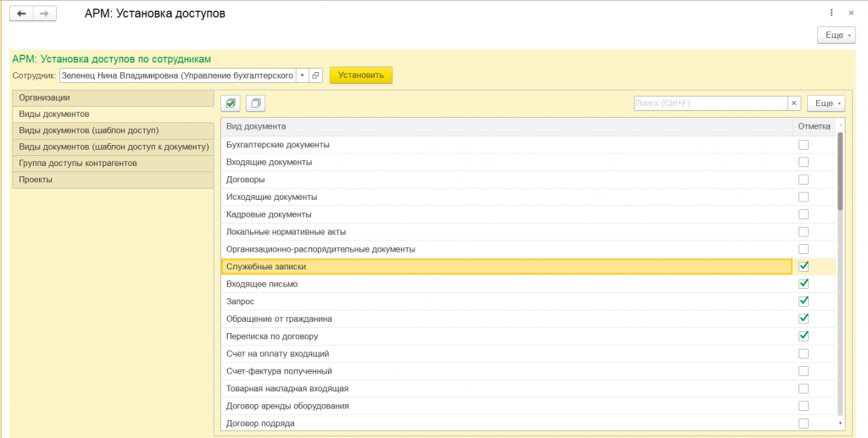Open Виды документов (шаблон доступ к документу) tab
The height and width of the screenshot is (438, 868).
(x=113, y=147)
